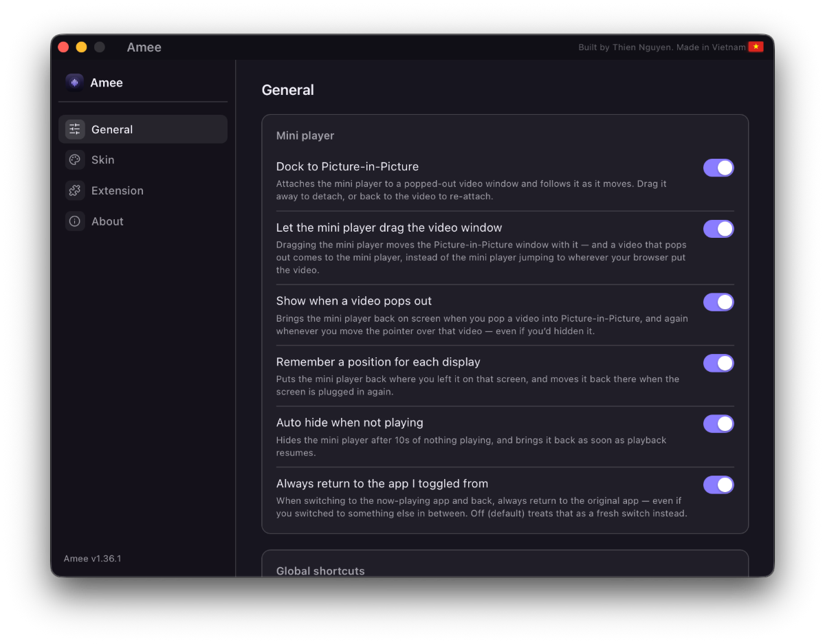
Task: Click the Skin palette icon
Action: point(75,159)
